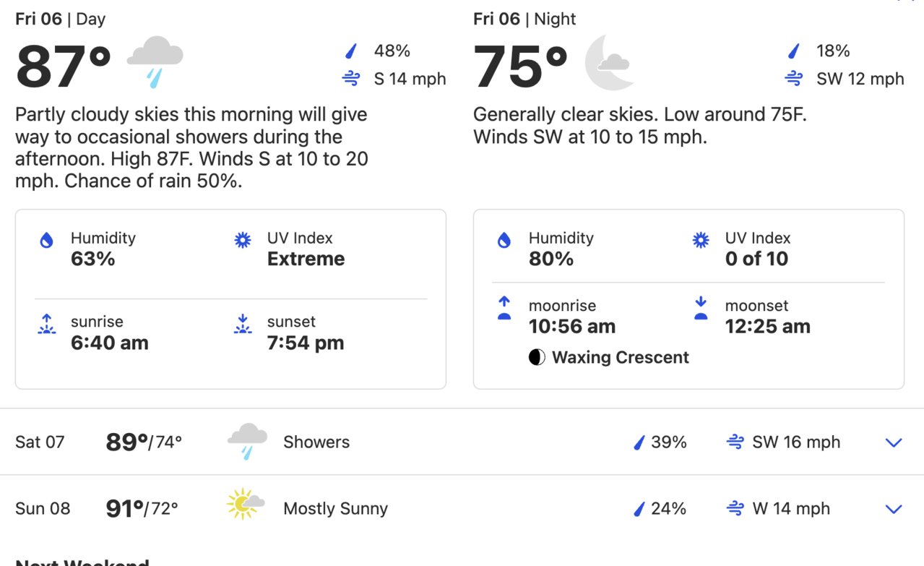Expand the Sun 08 forecast chevron

894,509
